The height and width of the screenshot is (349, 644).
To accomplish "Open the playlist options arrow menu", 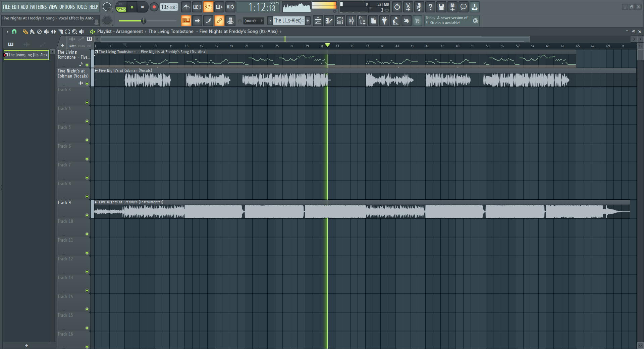I will click(7, 32).
